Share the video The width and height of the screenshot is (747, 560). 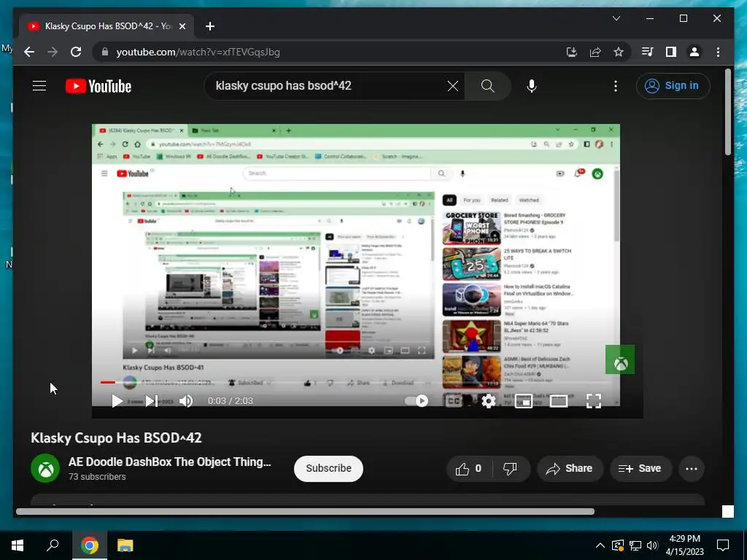tap(570, 469)
